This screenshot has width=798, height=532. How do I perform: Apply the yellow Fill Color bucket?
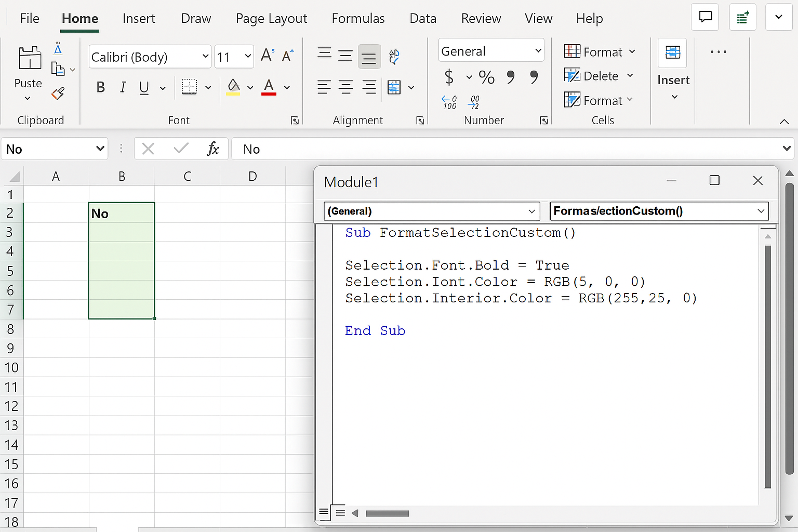[x=234, y=87]
